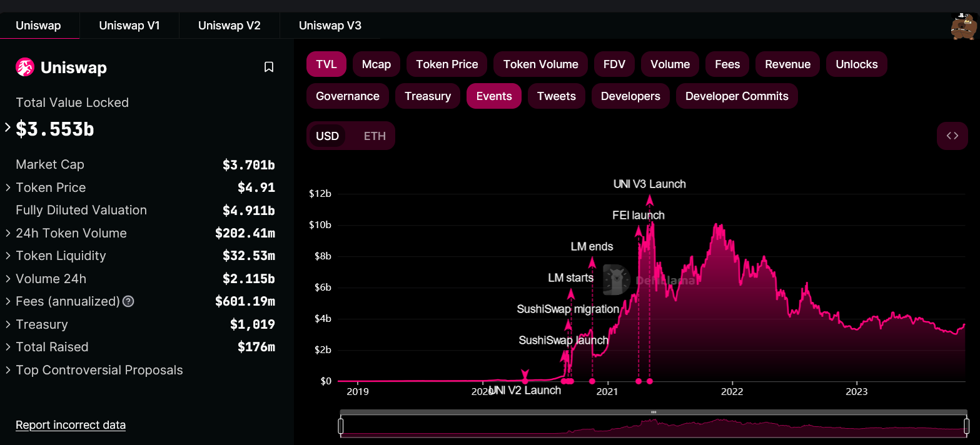Switch chart denomination to ETH
This screenshot has height=445, width=980.
click(375, 136)
